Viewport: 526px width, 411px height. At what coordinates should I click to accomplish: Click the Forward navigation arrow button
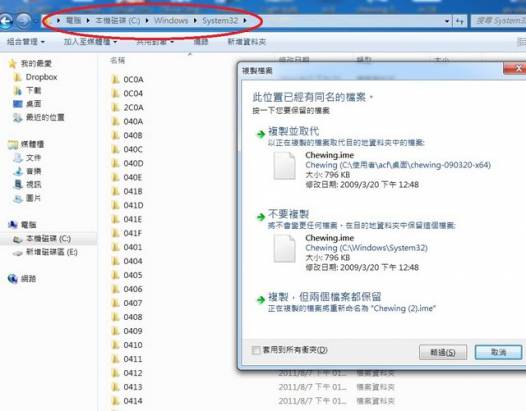[x=23, y=21]
